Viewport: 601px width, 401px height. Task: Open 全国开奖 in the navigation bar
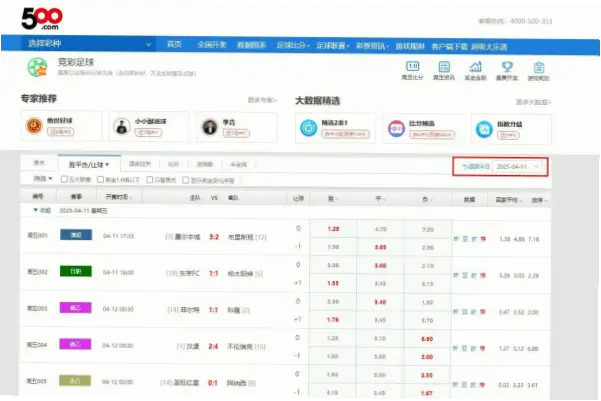[x=212, y=45]
